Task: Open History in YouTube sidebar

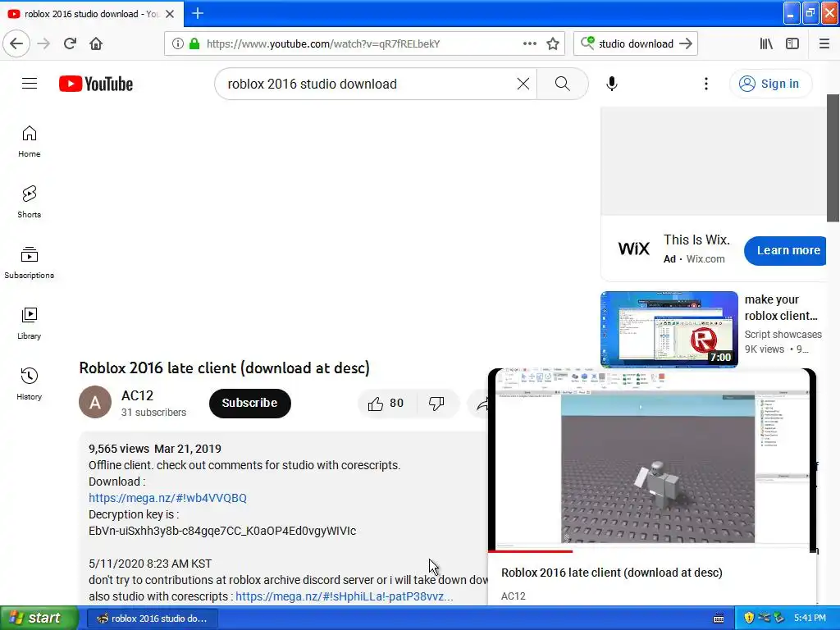Action: (x=29, y=384)
